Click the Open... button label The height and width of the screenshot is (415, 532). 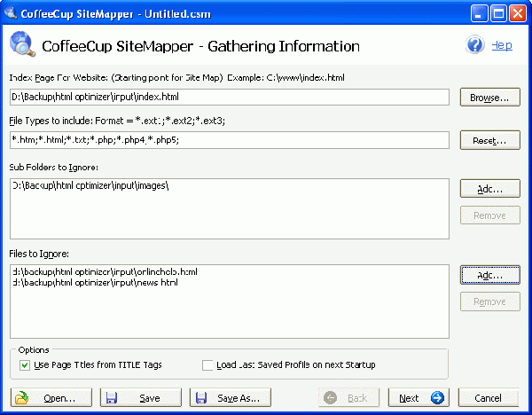59,398
